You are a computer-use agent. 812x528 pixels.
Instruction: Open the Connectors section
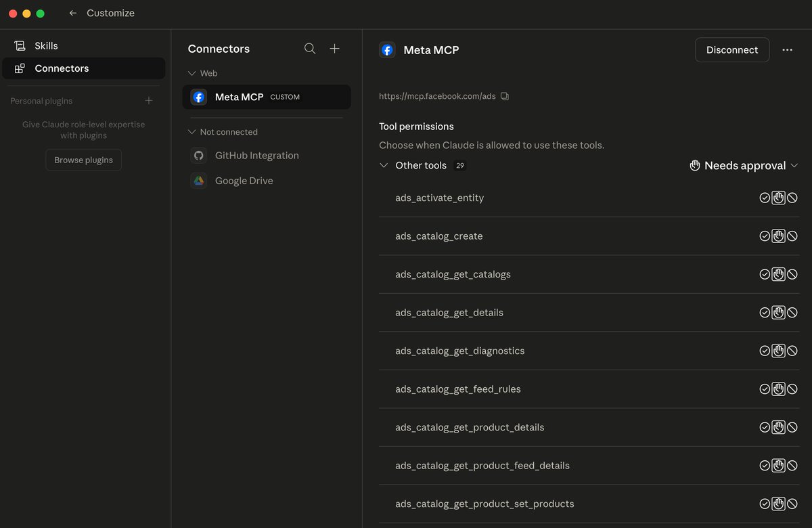click(84, 68)
